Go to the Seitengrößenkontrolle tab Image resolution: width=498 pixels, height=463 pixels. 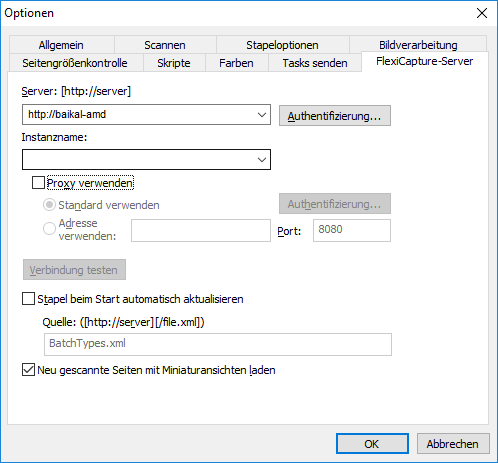pos(75,63)
